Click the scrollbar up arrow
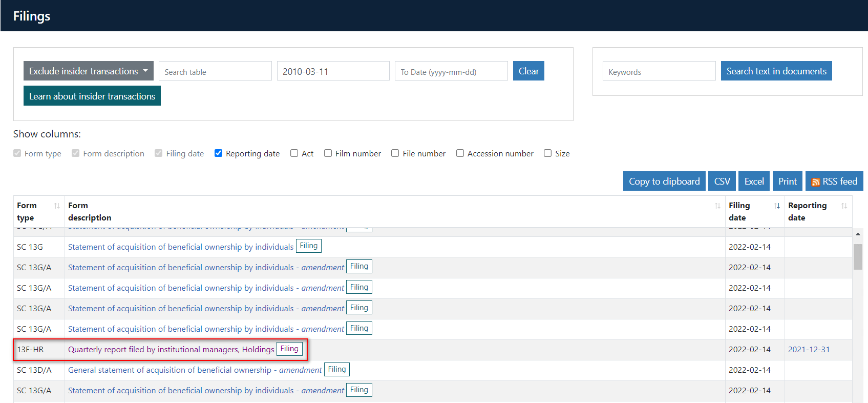Screen dimensions: 868x403 point(858,234)
